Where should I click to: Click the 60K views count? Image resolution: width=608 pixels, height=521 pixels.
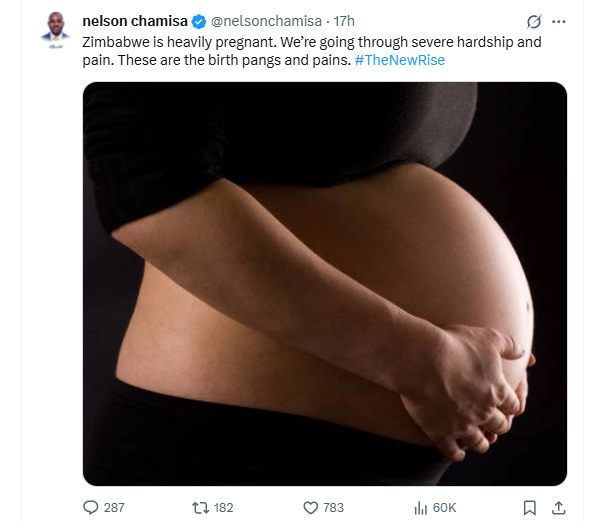click(444, 508)
